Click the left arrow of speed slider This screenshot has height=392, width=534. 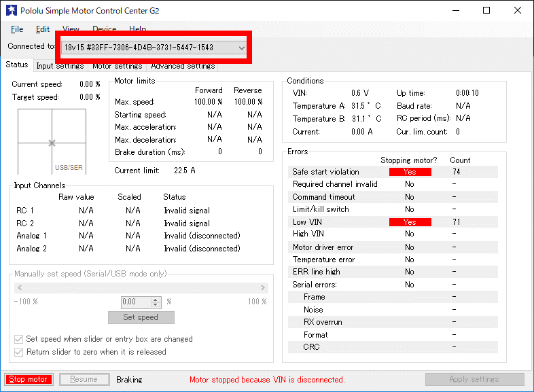(x=20, y=288)
